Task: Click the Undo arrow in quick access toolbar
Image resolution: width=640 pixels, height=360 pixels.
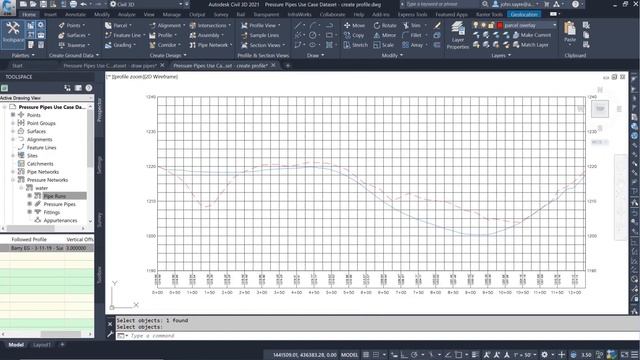Action: pyautogui.click(x=83, y=4)
